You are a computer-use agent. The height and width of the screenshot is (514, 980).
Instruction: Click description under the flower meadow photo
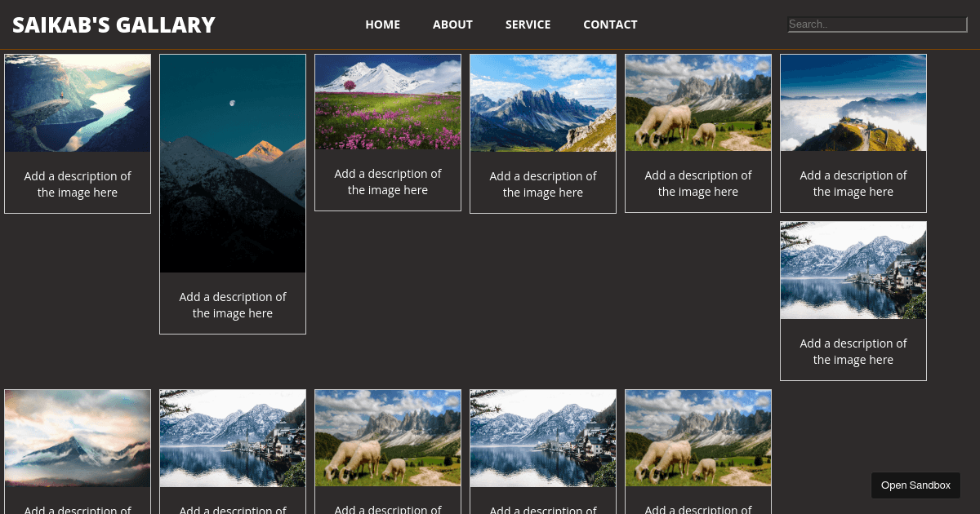[388, 182]
